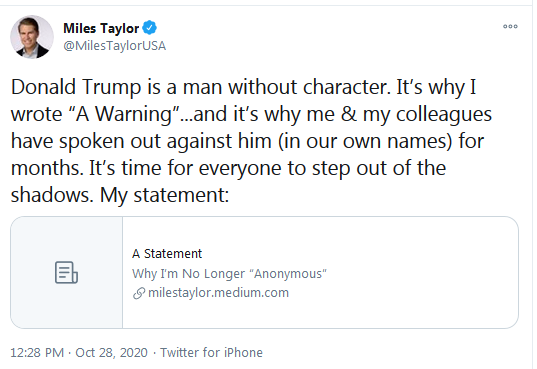The image size is (537, 369).
Task: Click the chain link icon beside domain
Action: [x=139, y=293]
